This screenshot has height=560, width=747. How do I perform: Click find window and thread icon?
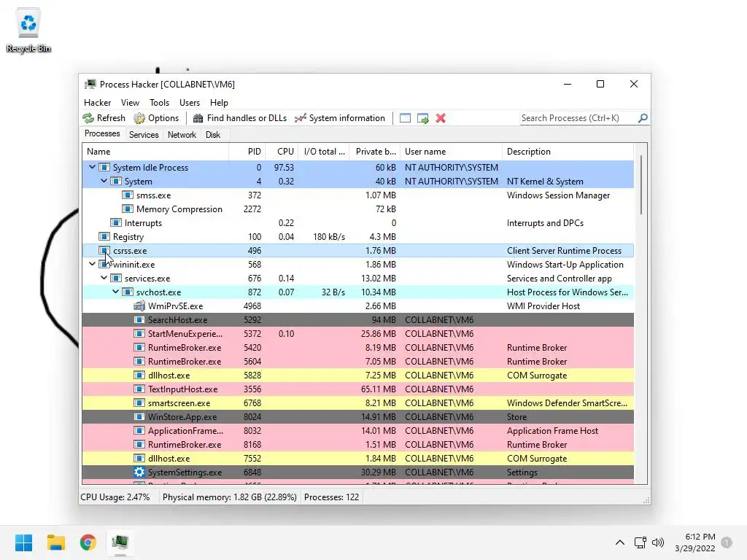click(x=422, y=118)
